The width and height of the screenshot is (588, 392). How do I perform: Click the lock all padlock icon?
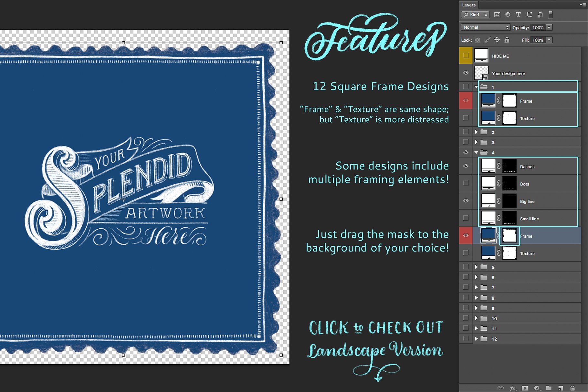pos(507,40)
